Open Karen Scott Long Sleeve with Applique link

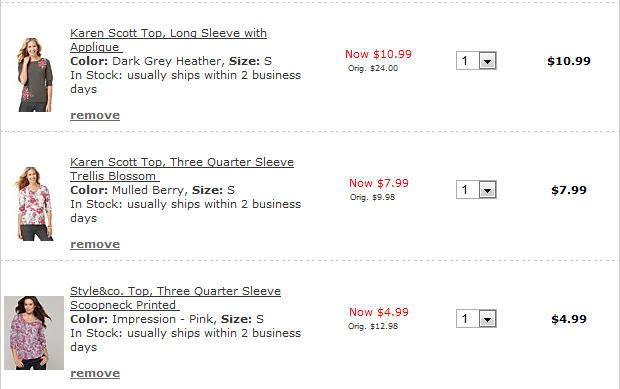point(168,40)
